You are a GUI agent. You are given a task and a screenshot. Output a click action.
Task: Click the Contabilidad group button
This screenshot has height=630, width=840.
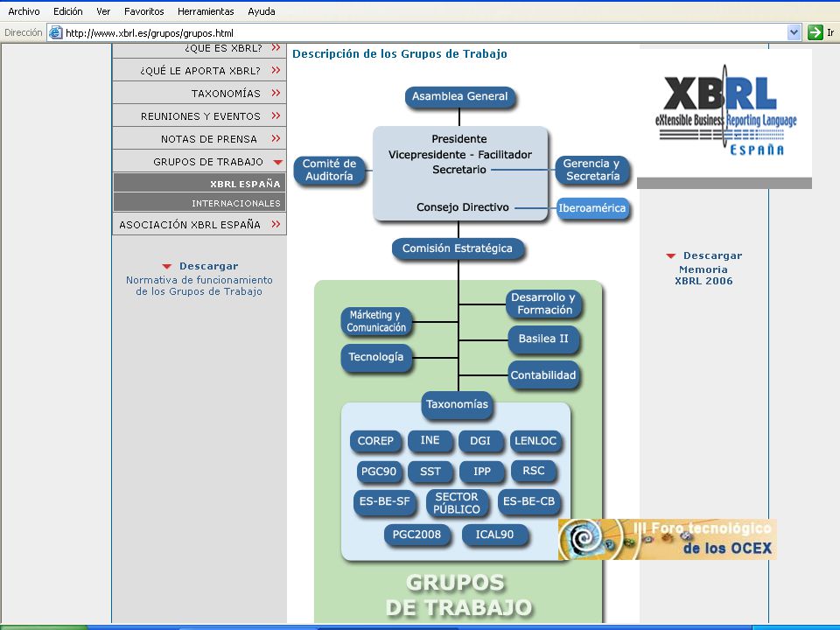(x=543, y=375)
